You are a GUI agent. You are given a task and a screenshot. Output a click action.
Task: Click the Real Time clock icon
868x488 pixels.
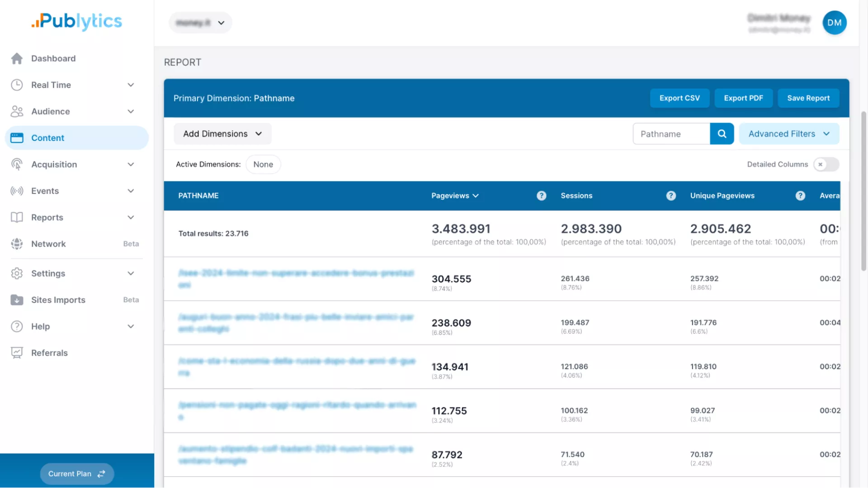point(17,85)
